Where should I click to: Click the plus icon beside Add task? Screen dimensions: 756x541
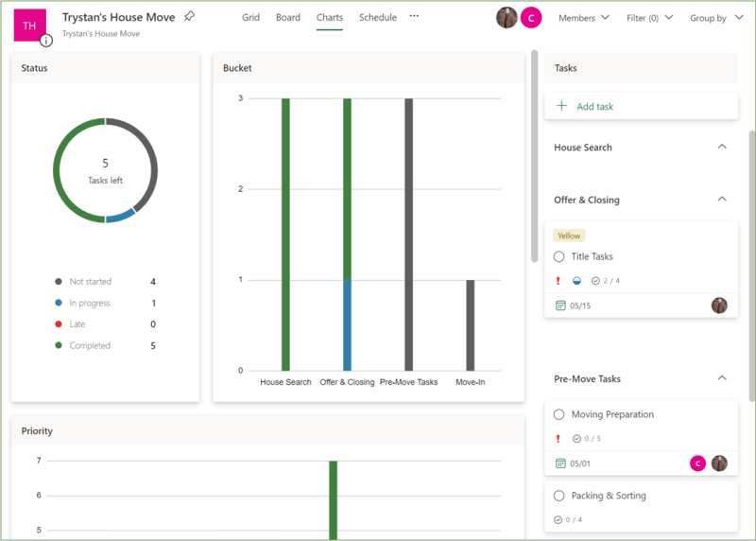(x=561, y=106)
